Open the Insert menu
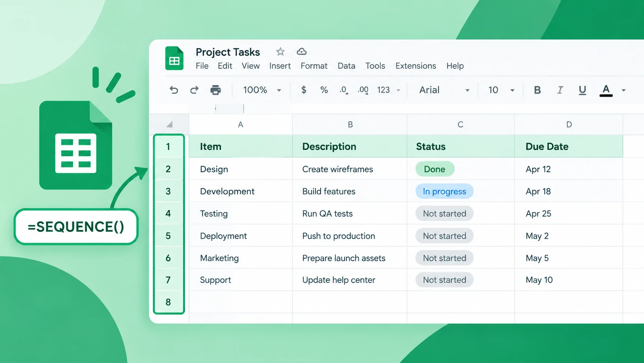644x363 pixels. [280, 66]
